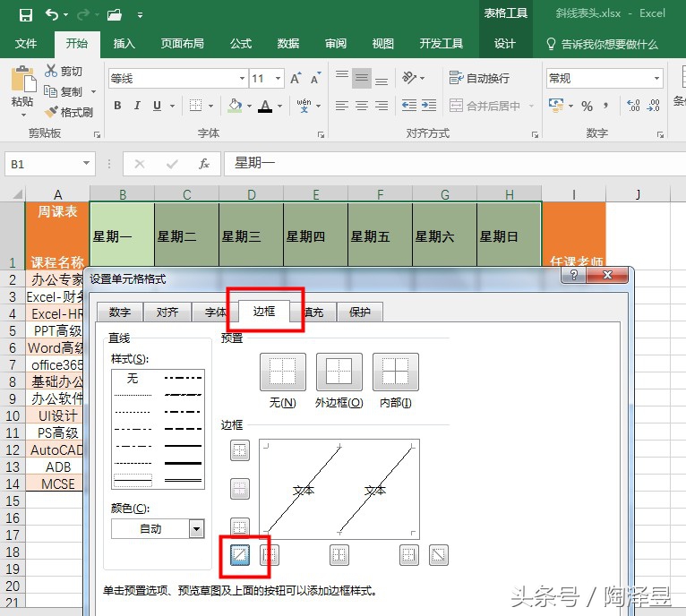
Task: Toggle Bold formatting
Action: (x=117, y=106)
